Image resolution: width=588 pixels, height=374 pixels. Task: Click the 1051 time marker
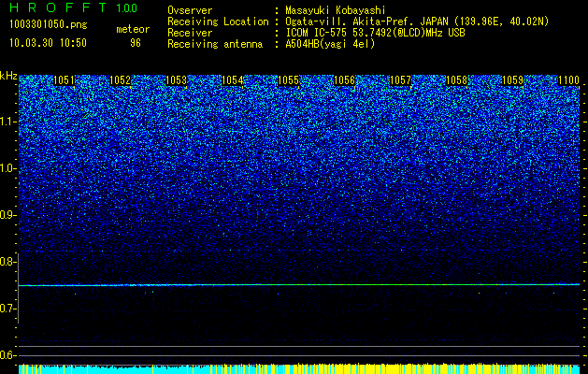tap(65, 80)
